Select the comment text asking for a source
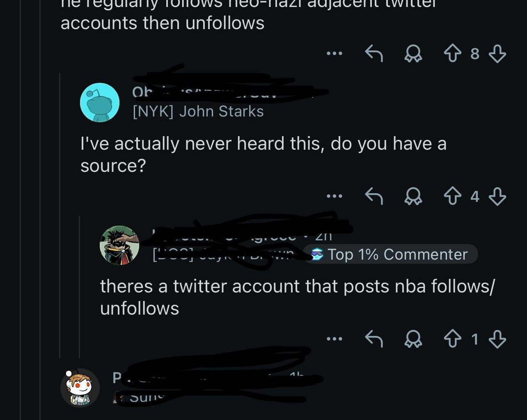Image resolution: width=527 pixels, height=420 pixels. (263, 154)
